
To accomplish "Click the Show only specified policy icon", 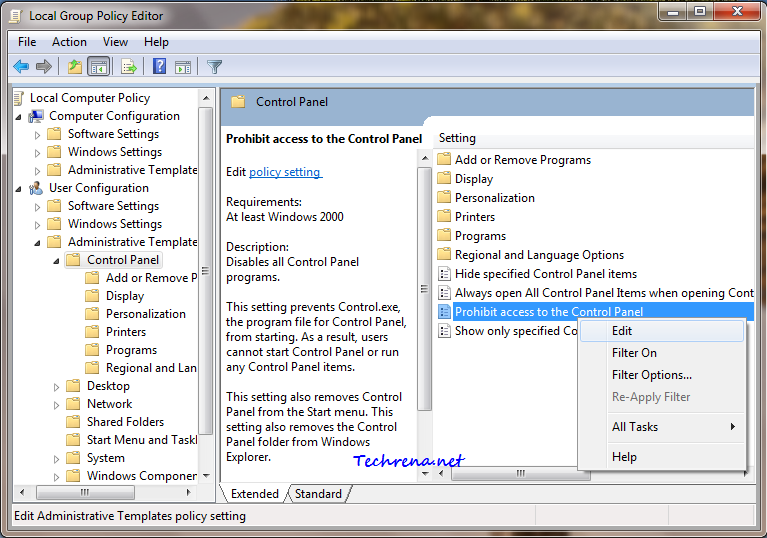I will click(444, 331).
